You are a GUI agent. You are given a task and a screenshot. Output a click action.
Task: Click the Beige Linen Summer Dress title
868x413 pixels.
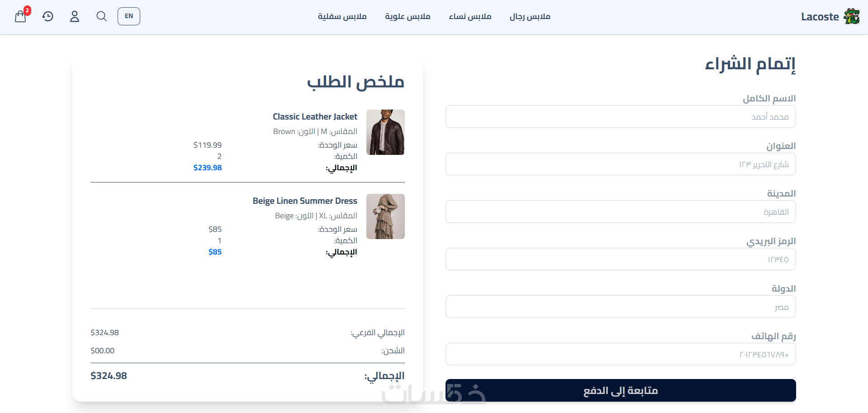tap(305, 201)
